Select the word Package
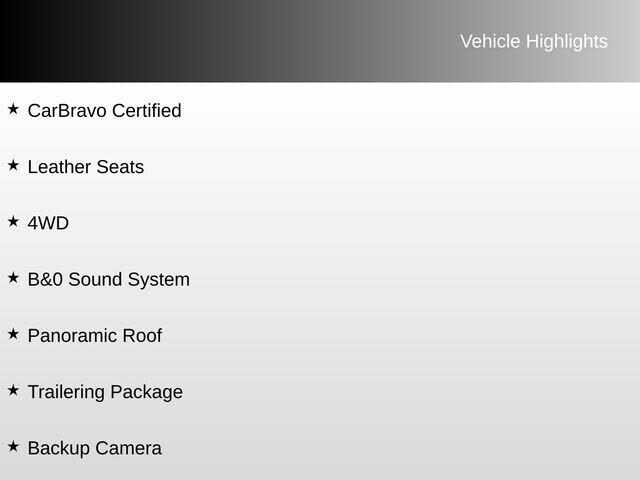Screen dimensions: 640x480 click(x=146, y=392)
